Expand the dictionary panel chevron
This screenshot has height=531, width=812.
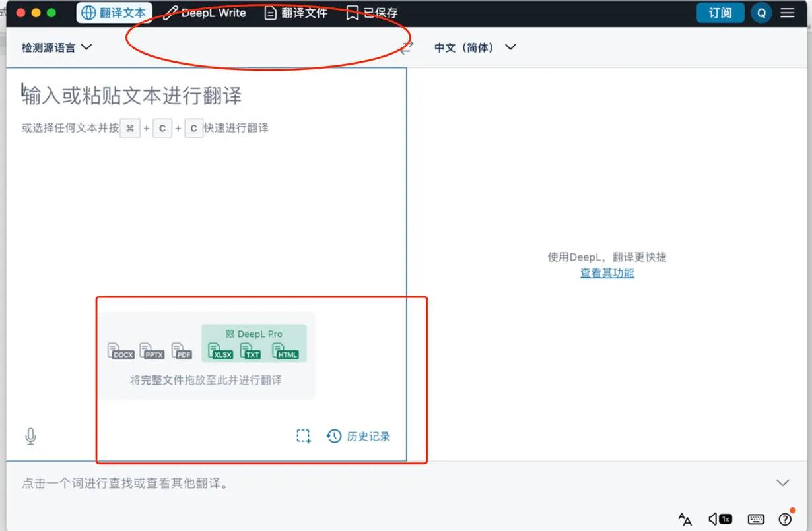tap(783, 483)
